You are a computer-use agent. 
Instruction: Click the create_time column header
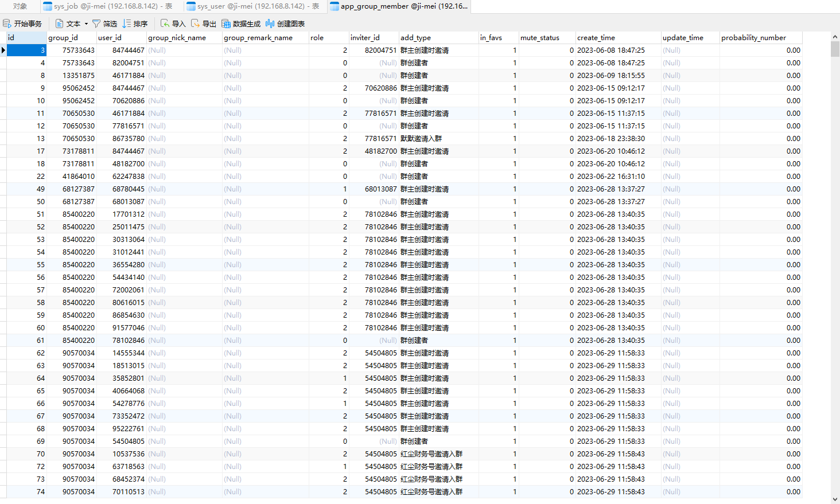point(617,38)
